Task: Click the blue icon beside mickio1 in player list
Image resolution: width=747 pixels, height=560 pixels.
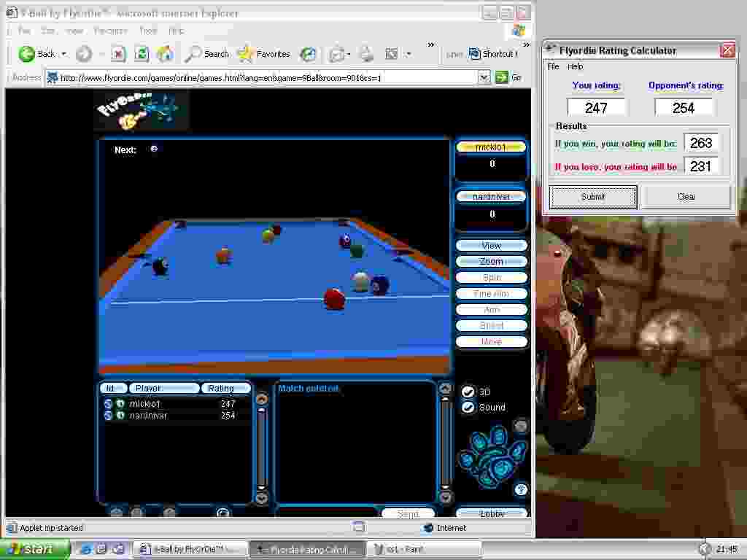Action: [x=108, y=404]
